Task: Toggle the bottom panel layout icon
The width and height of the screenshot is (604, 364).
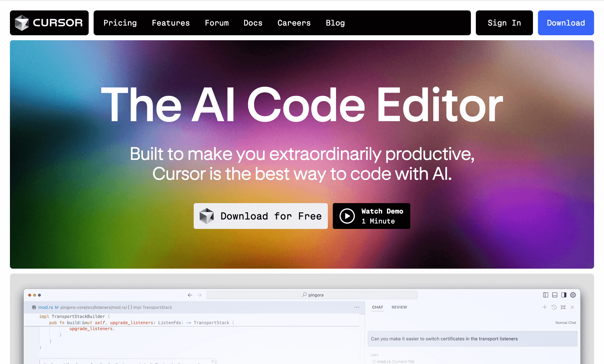Action: coord(555,295)
